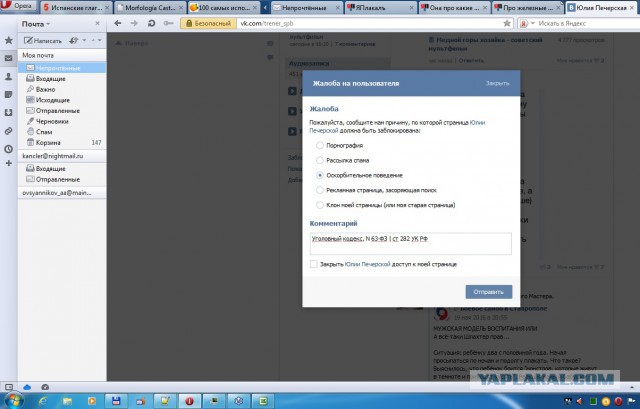Collapse the Моя почта section header
This screenshot has height=409, width=640.
(x=62, y=55)
